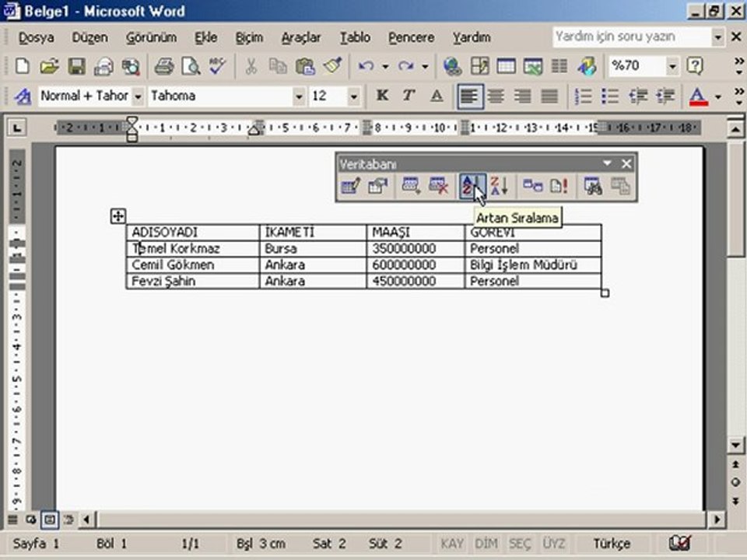Screen dimensions: 747x560
Task: Open the data form icon in Veritabanı toolbar
Action: pos(351,186)
